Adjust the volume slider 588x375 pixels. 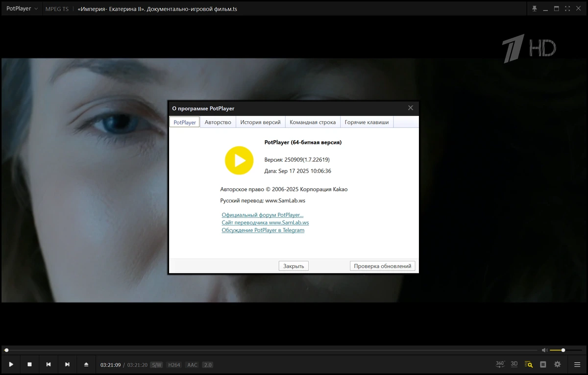point(565,350)
